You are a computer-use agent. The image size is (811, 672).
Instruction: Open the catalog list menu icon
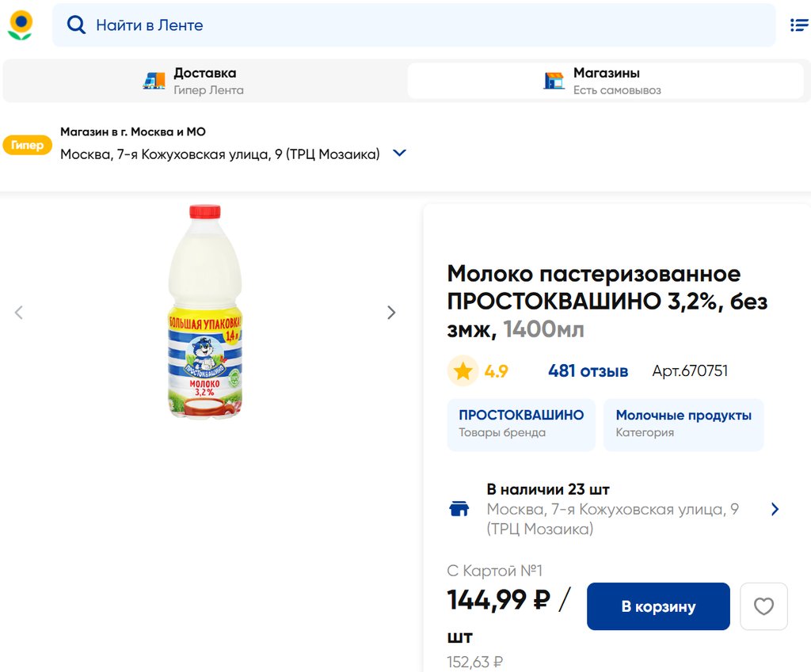(799, 25)
